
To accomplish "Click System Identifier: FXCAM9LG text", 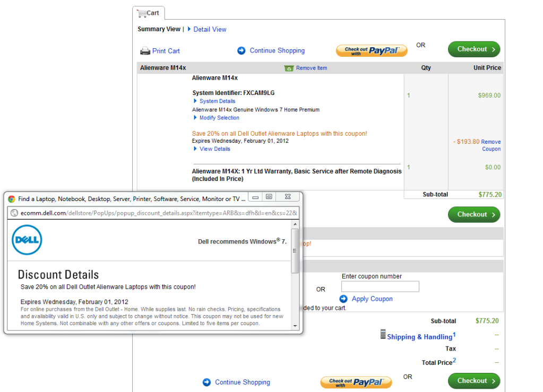I will pos(234,93).
